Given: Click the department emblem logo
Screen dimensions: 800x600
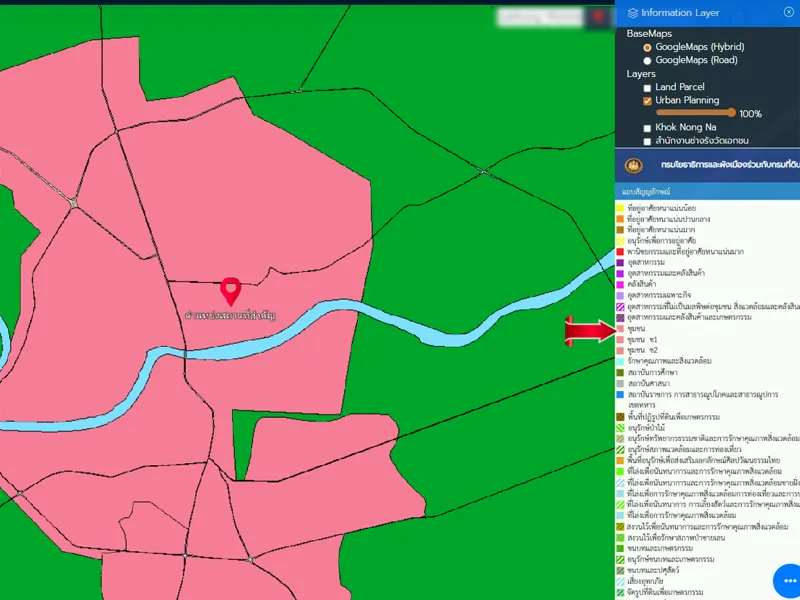Looking at the screenshot, I should point(633,165).
